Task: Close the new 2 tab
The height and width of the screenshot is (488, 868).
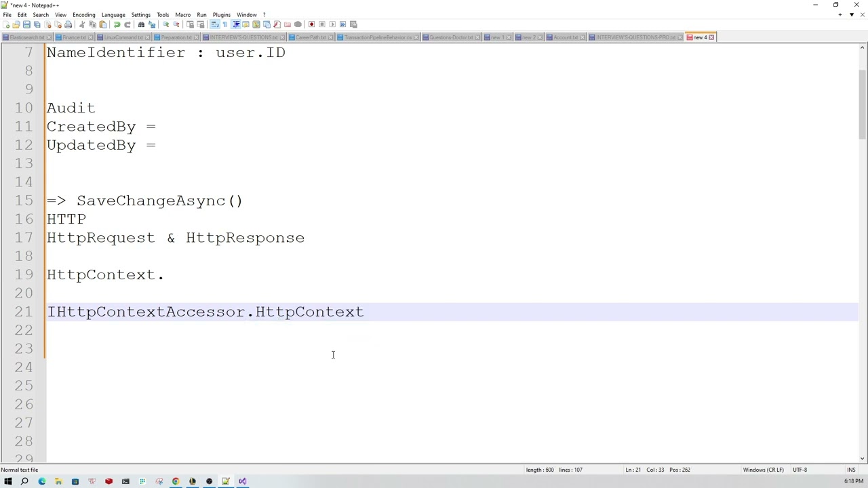Action: tap(540, 37)
